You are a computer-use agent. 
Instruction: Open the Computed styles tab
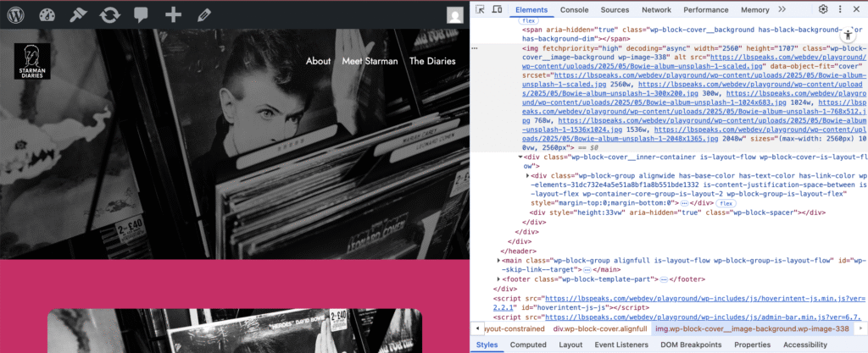[x=527, y=345]
